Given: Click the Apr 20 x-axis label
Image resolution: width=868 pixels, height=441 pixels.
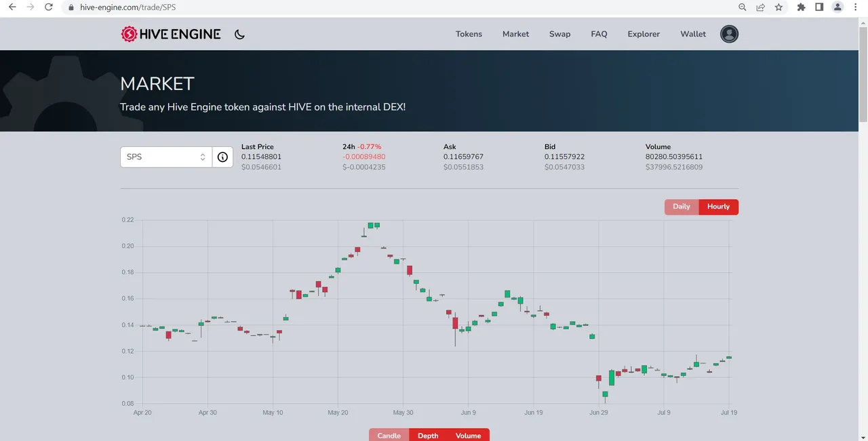Looking at the screenshot, I should point(142,412).
